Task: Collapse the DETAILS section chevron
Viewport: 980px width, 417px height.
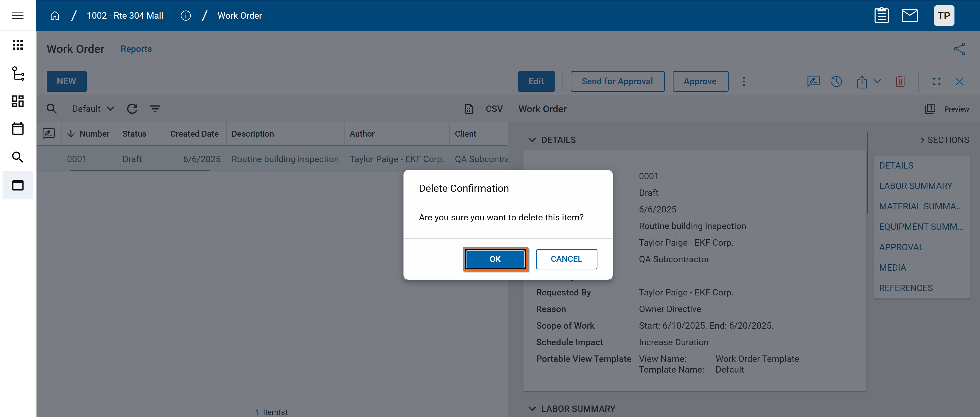Action: click(x=532, y=140)
